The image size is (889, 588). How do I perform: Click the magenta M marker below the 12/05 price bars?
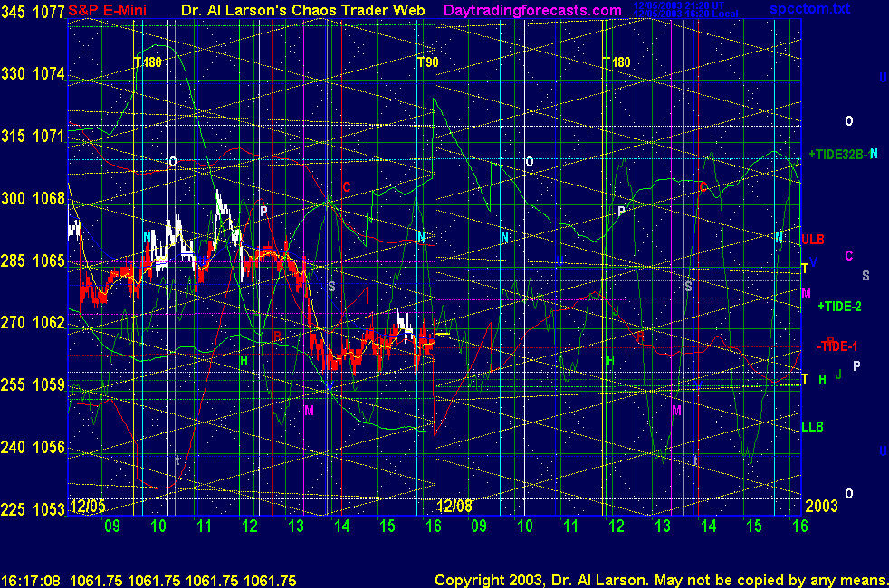[309, 411]
